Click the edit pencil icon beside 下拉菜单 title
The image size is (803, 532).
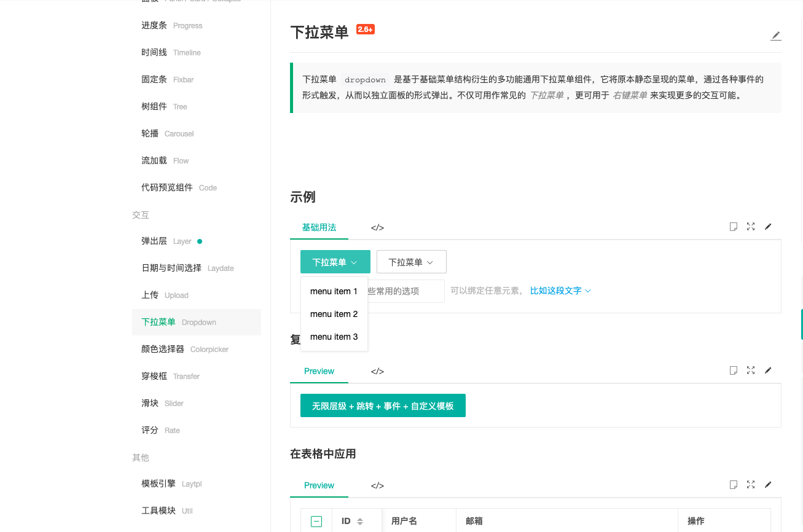point(776,36)
